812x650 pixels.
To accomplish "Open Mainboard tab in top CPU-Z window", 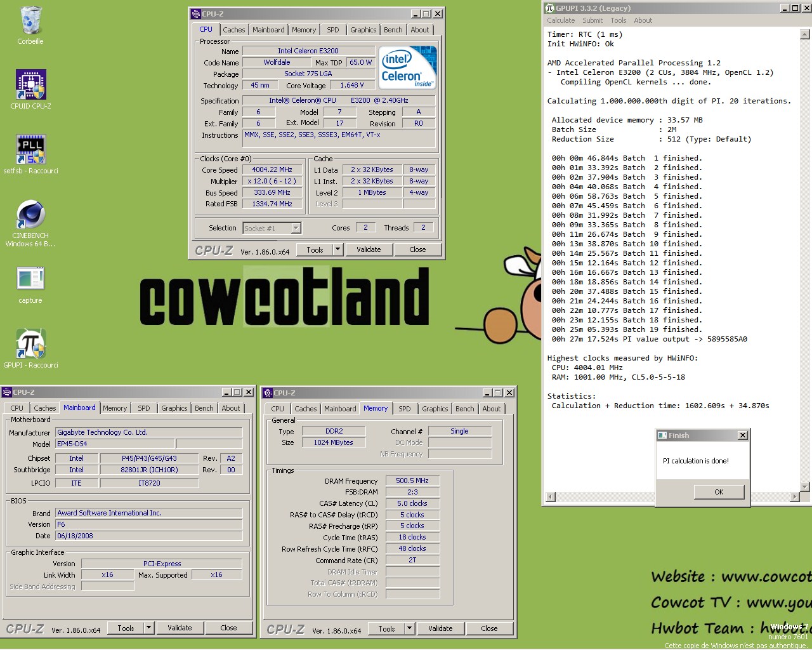I will tap(268, 30).
